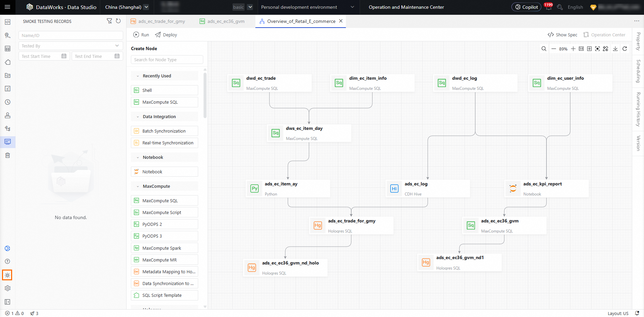Click the Show Spec button

click(x=562, y=35)
